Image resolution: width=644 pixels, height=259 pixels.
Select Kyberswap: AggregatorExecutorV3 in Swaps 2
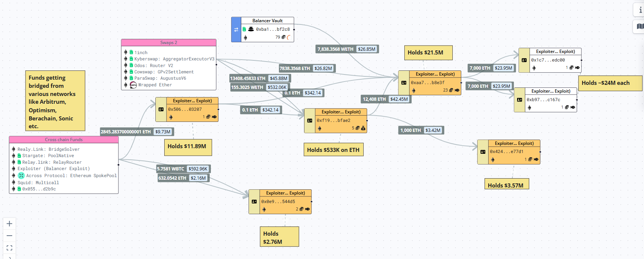pos(174,59)
